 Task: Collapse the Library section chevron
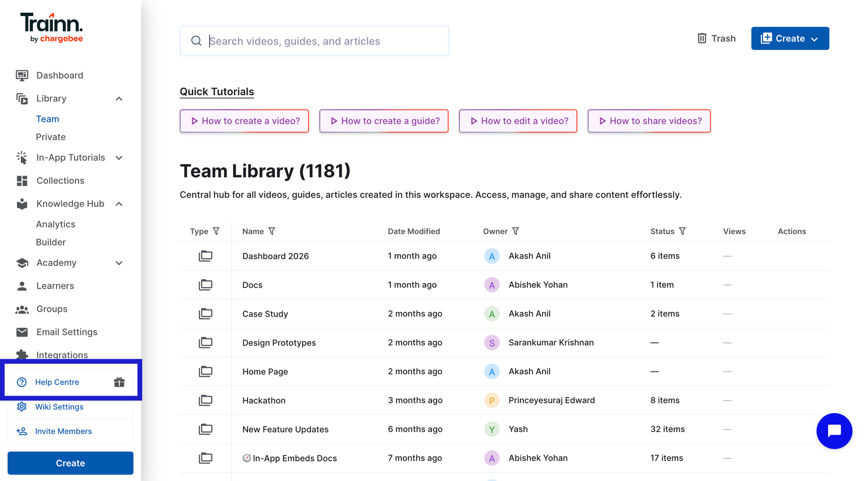[119, 99]
